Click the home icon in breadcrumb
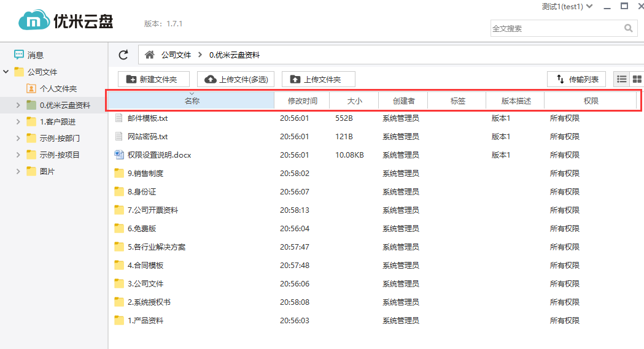 [x=149, y=55]
